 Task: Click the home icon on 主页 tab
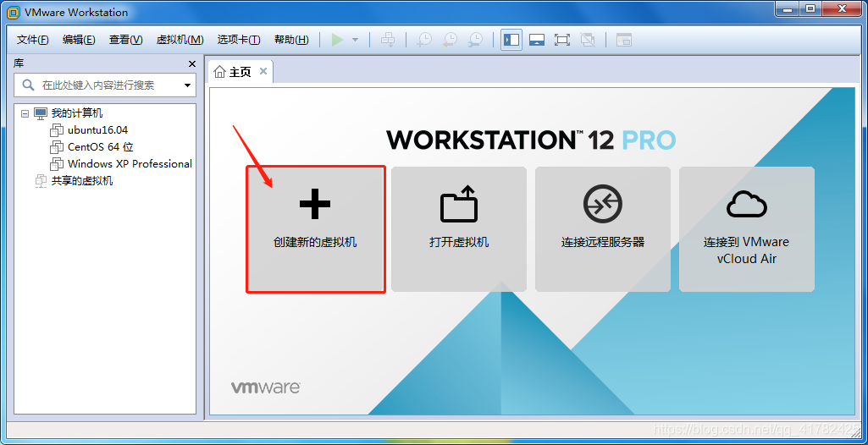pyautogui.click(x=220, y=72)
